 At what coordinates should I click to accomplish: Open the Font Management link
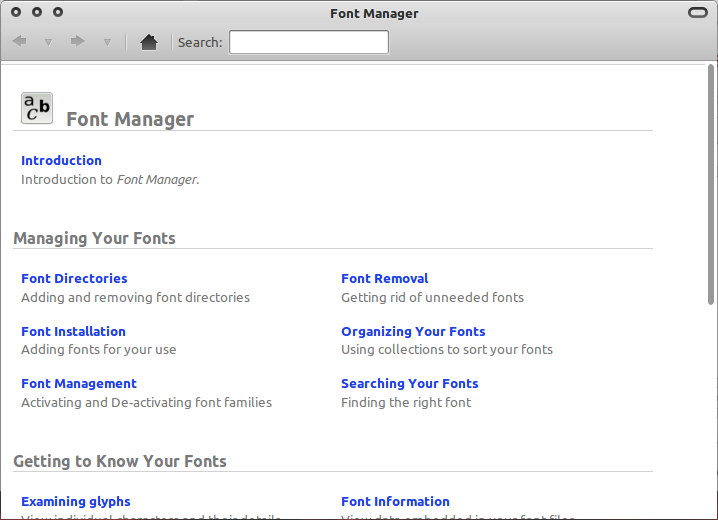tap(79, 384)
